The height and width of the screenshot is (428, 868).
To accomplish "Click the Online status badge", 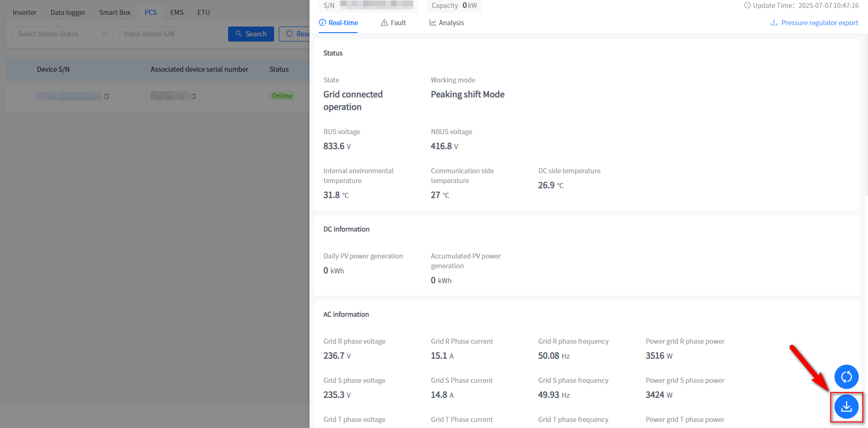I will point(282,96).
